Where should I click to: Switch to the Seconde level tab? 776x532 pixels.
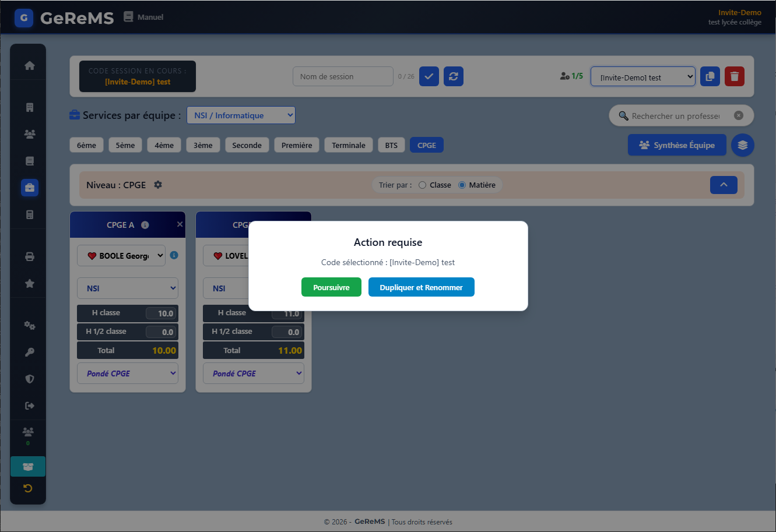coord(247,145)
